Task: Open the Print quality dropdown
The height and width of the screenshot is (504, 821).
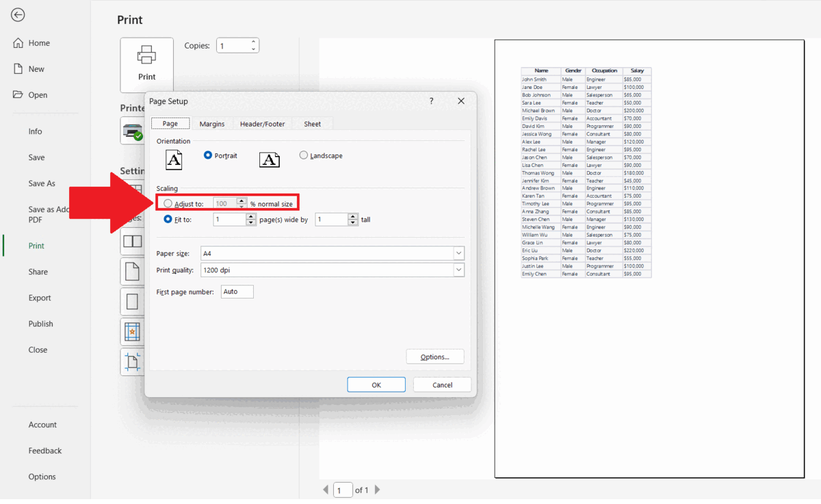Action: click(x=460, y=269)
